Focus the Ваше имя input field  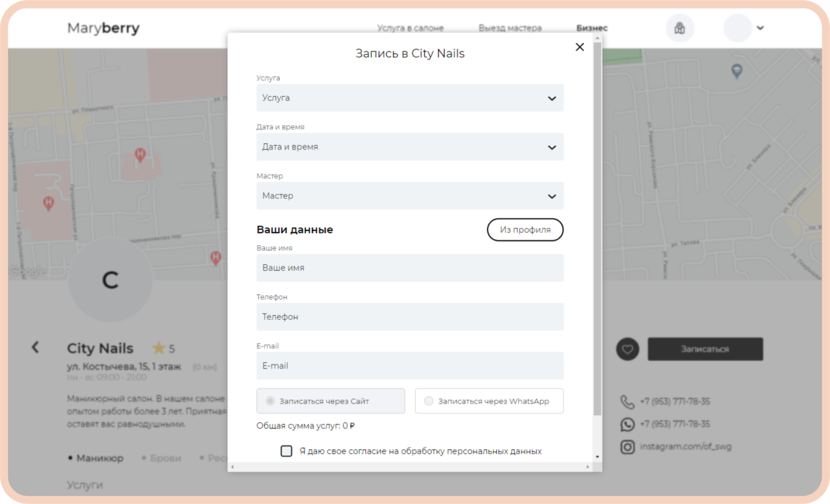(x=410, y=268)
